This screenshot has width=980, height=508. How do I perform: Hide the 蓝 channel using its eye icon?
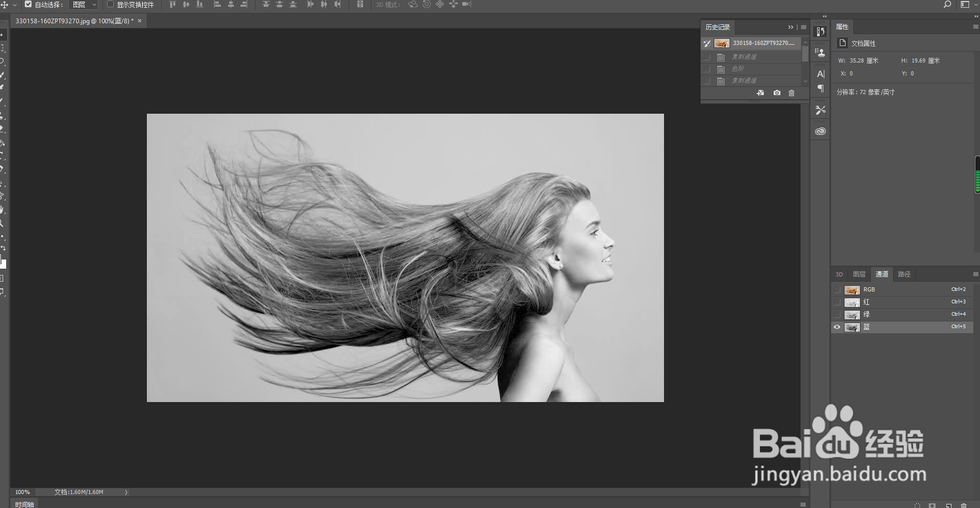(837, 327)
